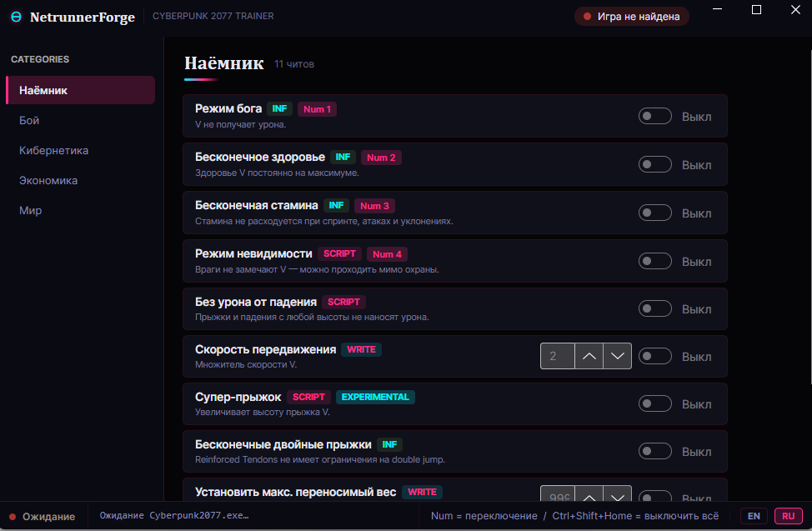Click the 'EXPERIMENTAL' tag on Супер-прыжок
This screenshot has width=812, height=531.
click(375, 397)
